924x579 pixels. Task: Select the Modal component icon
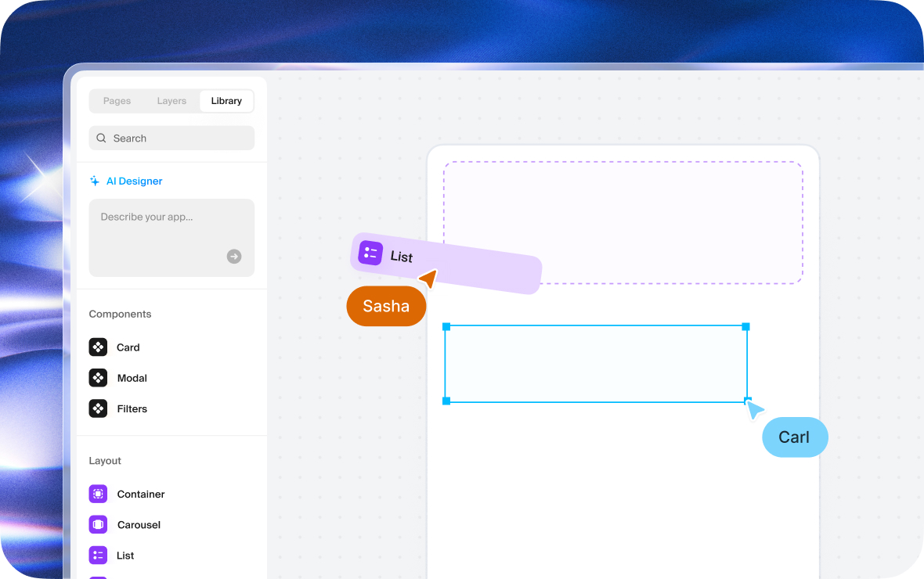coord(98,378)
